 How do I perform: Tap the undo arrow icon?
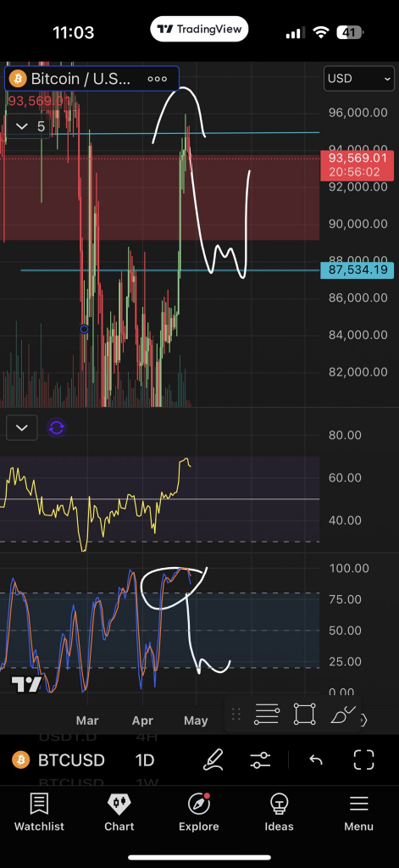pyautogui.click(x=316, y=760)
